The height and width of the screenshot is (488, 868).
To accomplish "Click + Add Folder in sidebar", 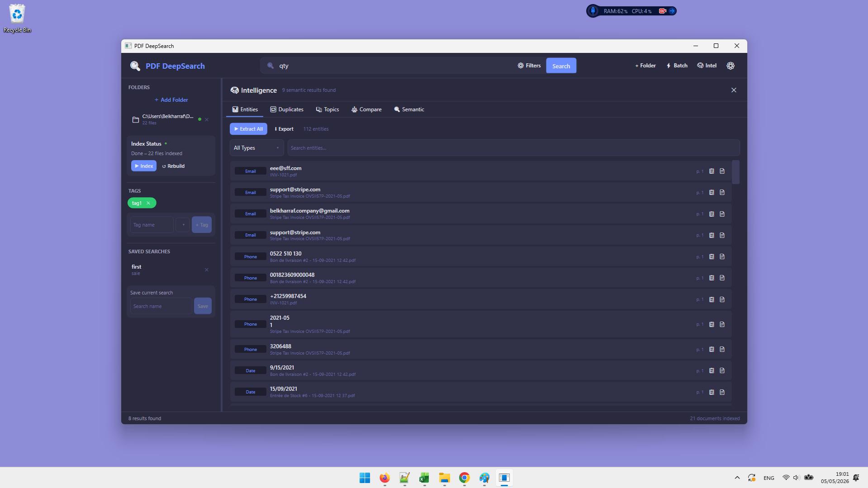I will tap(171, 100).
